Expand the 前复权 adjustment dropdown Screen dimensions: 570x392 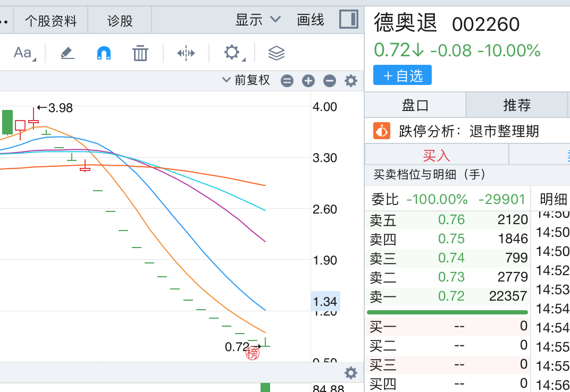pyautogui.click(x=247, y=80)
